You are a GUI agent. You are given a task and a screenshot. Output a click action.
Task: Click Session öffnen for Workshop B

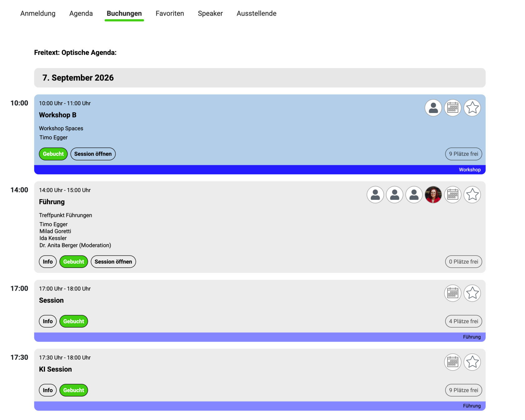[93, 154]
